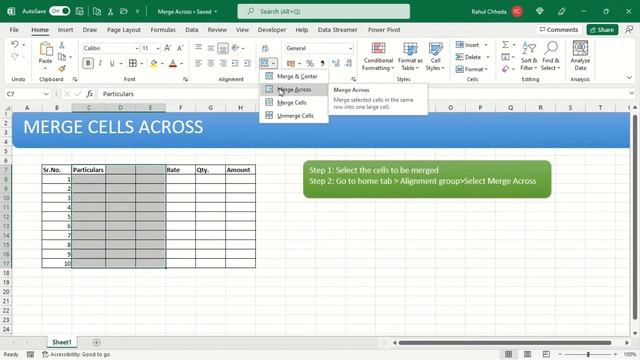Click the Insert Function fx icon

[x=90, y=94]
